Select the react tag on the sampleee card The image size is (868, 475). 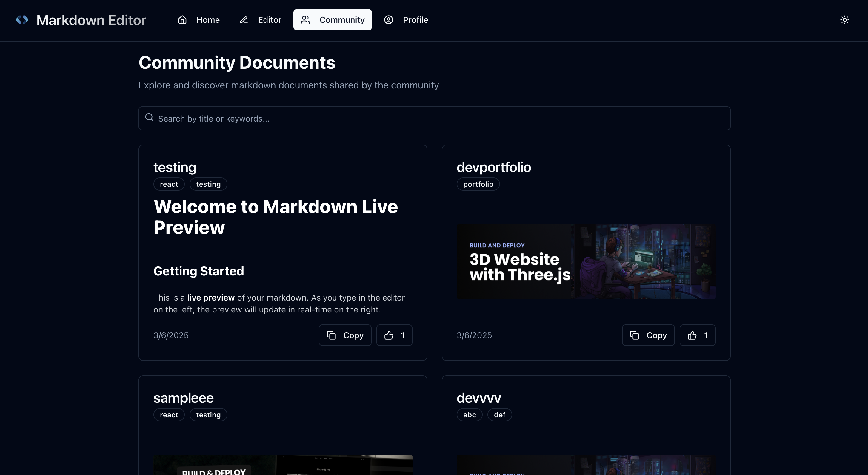click(x=169, y=415)
